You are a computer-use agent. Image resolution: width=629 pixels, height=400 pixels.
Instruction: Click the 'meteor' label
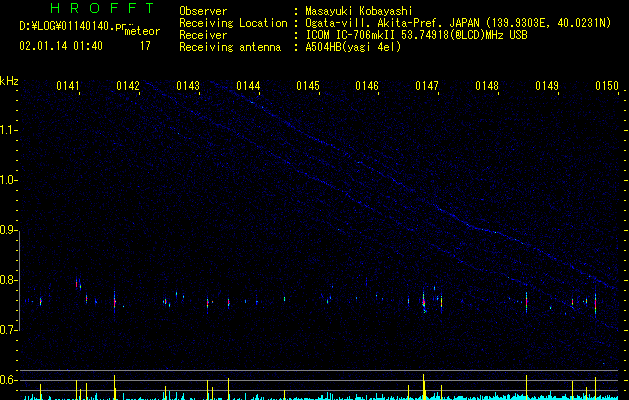(142, 31)
